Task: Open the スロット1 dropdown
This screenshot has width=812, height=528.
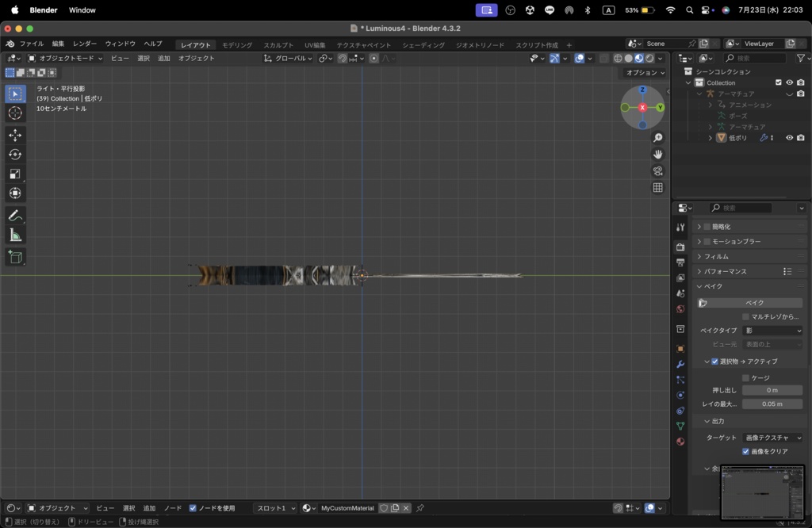Action: (275, 508)
